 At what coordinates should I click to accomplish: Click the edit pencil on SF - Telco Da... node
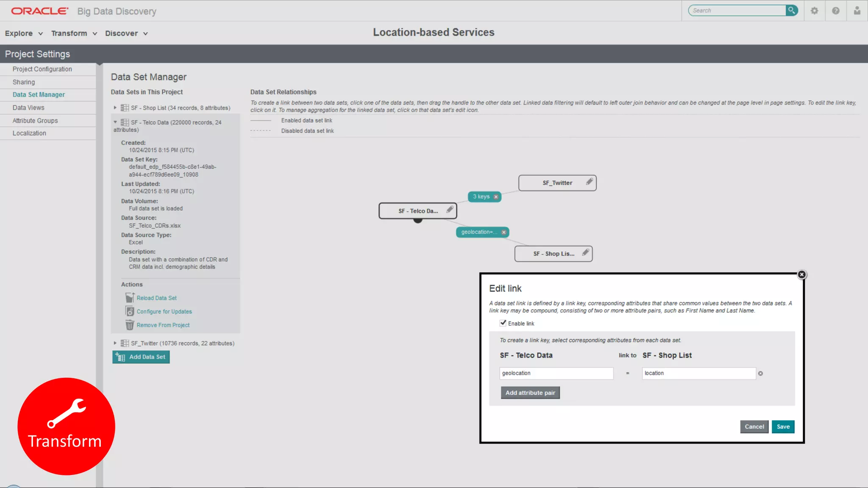[x=450, y=210]
